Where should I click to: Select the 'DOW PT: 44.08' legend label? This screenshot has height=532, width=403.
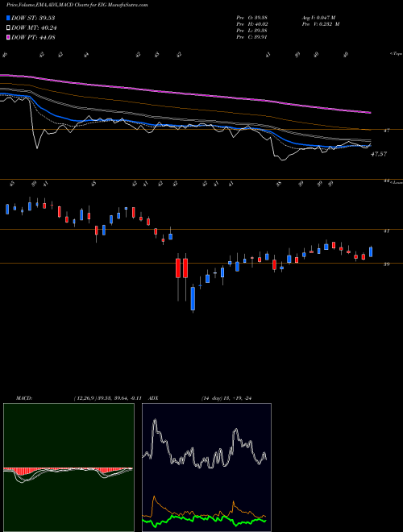pyautogui.click(x=33, y=37)
